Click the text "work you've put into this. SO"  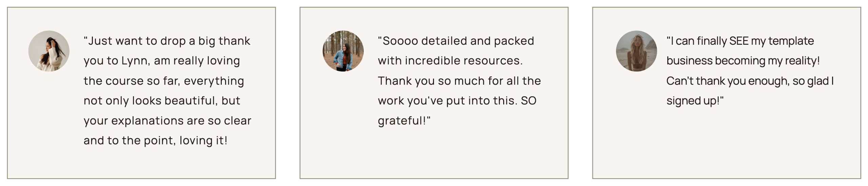pyautogui.click(x=457, y=101)
